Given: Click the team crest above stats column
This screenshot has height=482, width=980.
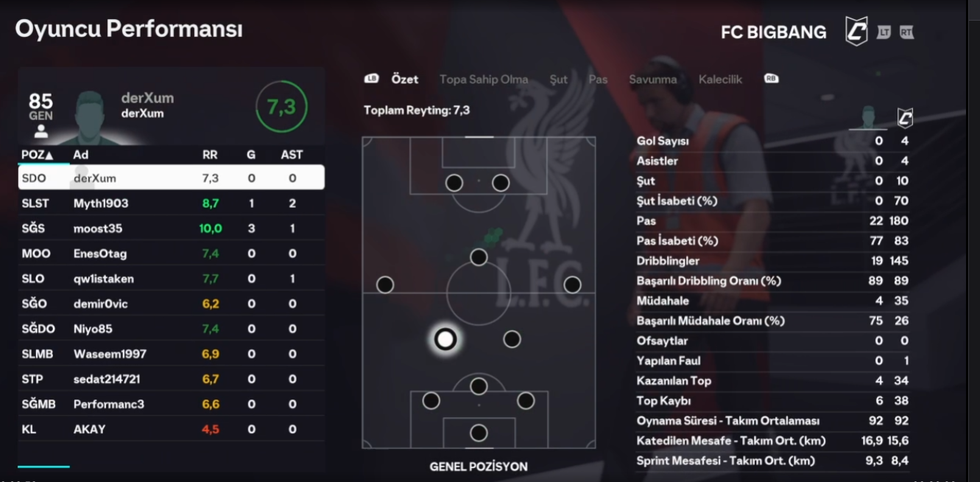Looking at the screenshot, I should click(905, 118).
